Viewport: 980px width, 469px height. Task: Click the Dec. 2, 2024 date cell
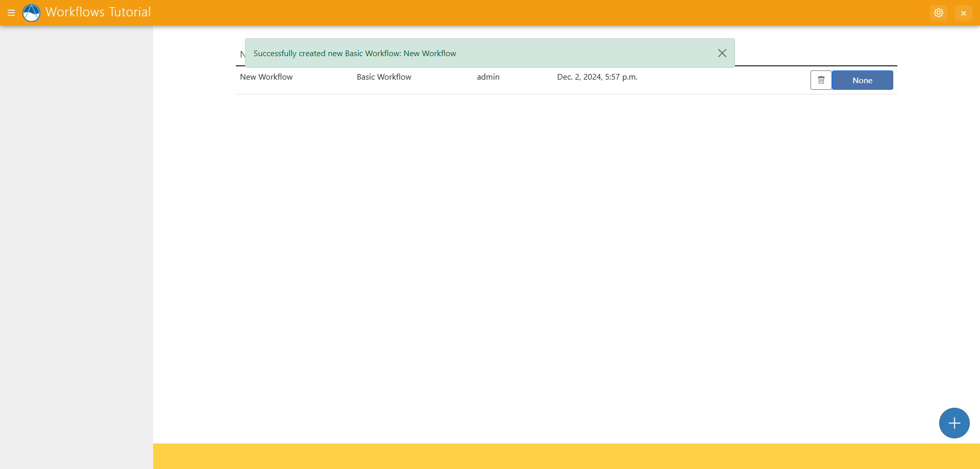[x=597, y=77]
